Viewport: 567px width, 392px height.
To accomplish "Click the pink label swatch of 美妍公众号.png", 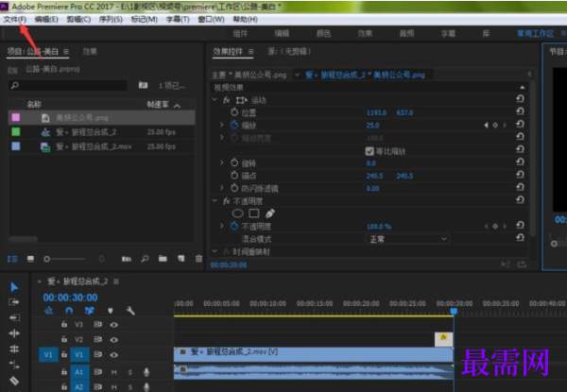I will [x=16, y=117].
